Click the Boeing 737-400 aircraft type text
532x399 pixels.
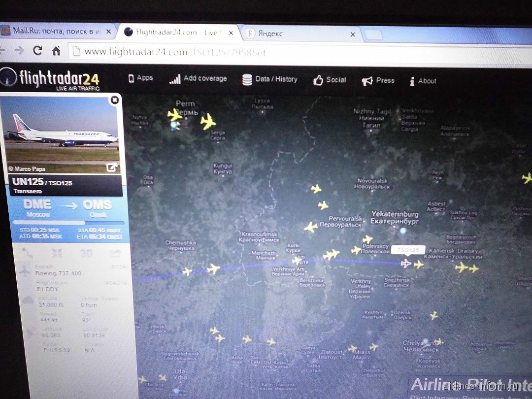coord(58,273)
